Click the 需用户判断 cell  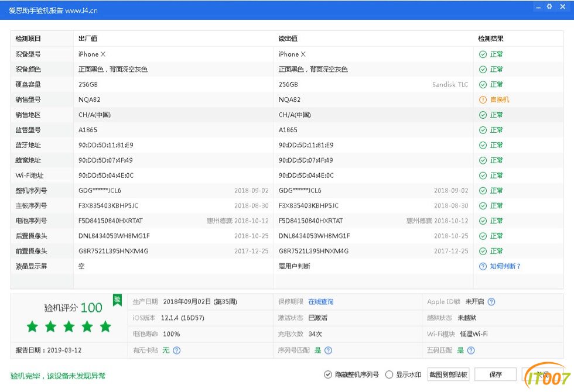[294, 267]
